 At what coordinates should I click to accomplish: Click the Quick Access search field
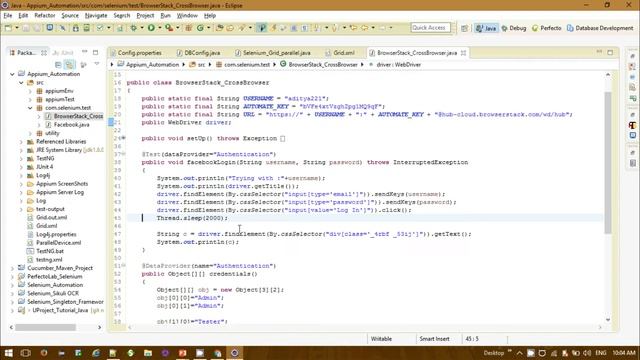coord(431,28)
